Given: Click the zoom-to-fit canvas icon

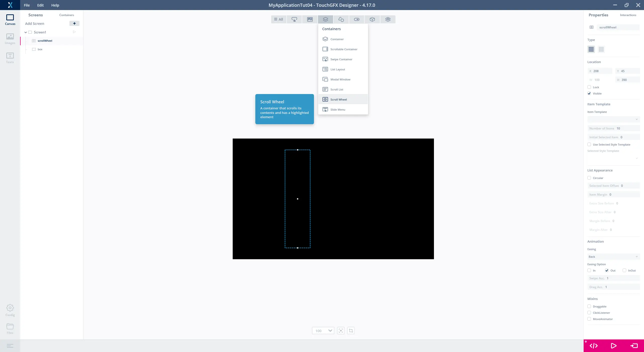Looking at the screenshot, I should click(x=341, y=331).
